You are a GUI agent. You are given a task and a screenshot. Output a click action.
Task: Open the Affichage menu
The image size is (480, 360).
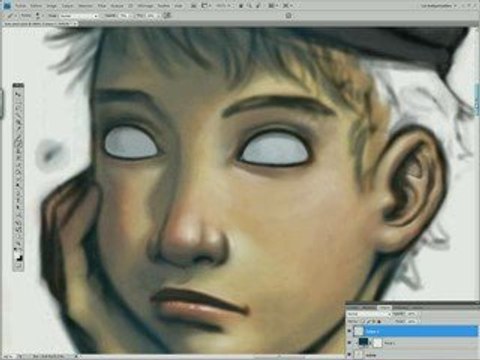pyautogui.click(x=145, y=6)
